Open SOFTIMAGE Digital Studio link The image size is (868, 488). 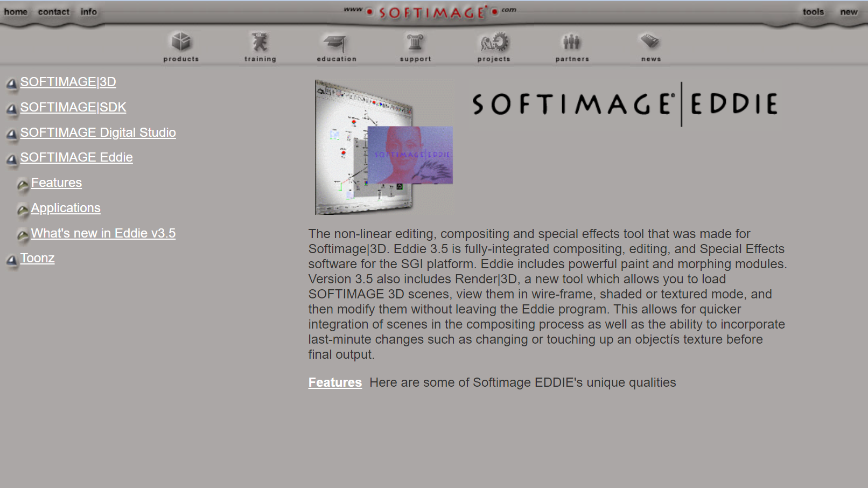pos(98,133)
